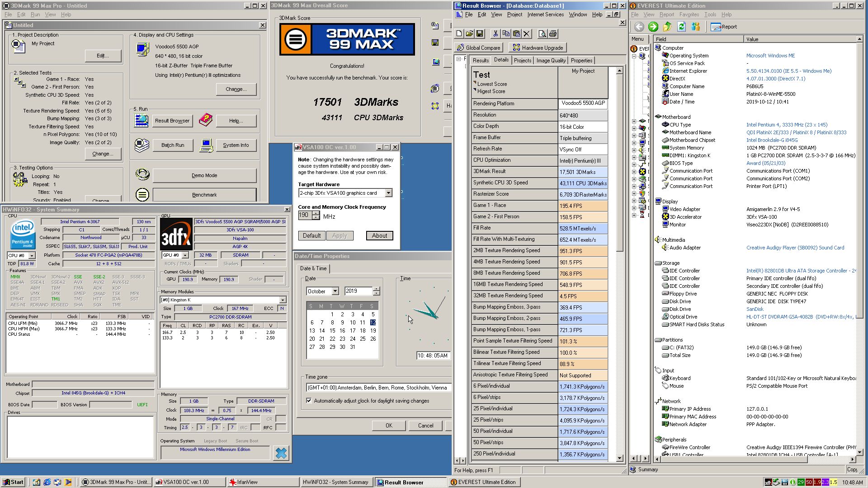The height and width of the screenshot is (488, 868).
Task: Click Open folder icon in Result Browser toolbar
Action: (469, 33)
